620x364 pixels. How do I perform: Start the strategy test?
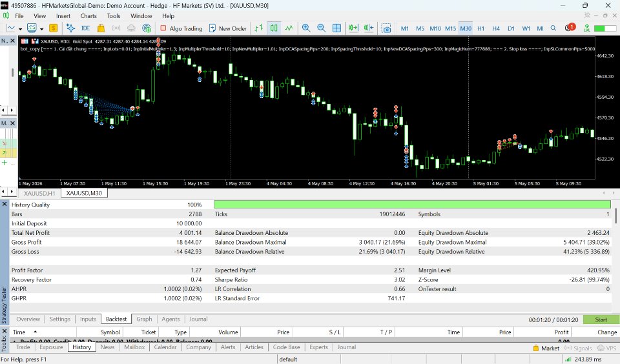pos(601,319)
